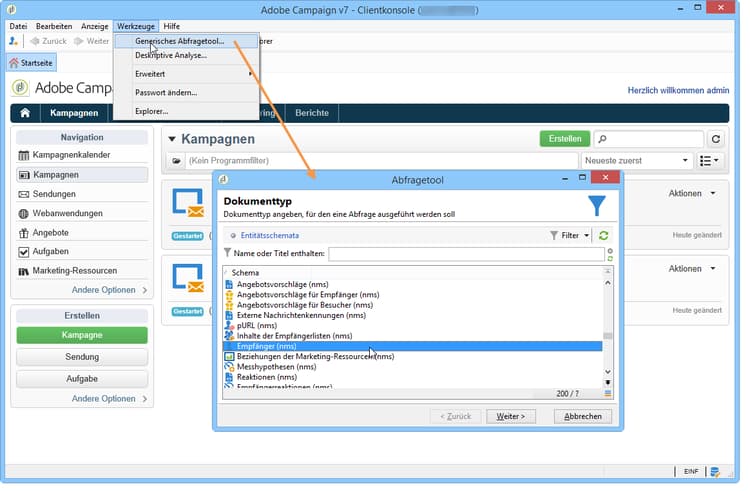This screenshot has width=750, height=491.
Task: Click the green Erstellen button
Action: tap(565, 139)
